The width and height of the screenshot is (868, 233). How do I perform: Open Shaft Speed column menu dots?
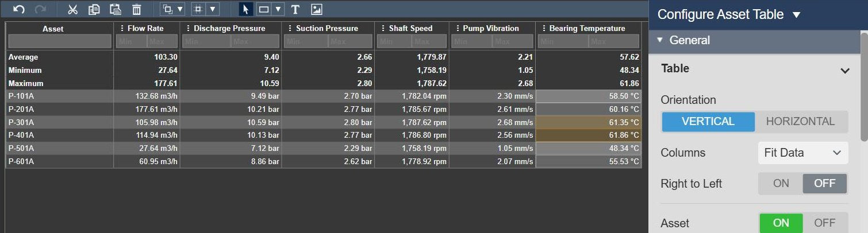383,28
